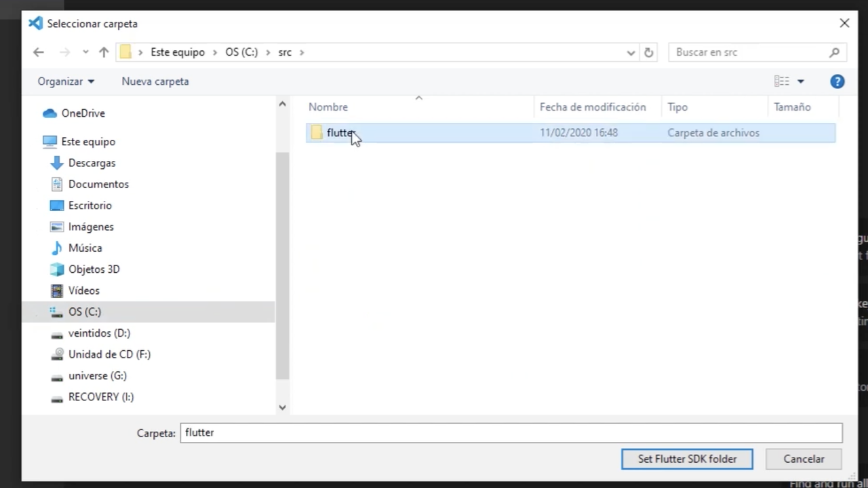
Task: Click the flutter folder's yellow icon
Action: point(317,133)
